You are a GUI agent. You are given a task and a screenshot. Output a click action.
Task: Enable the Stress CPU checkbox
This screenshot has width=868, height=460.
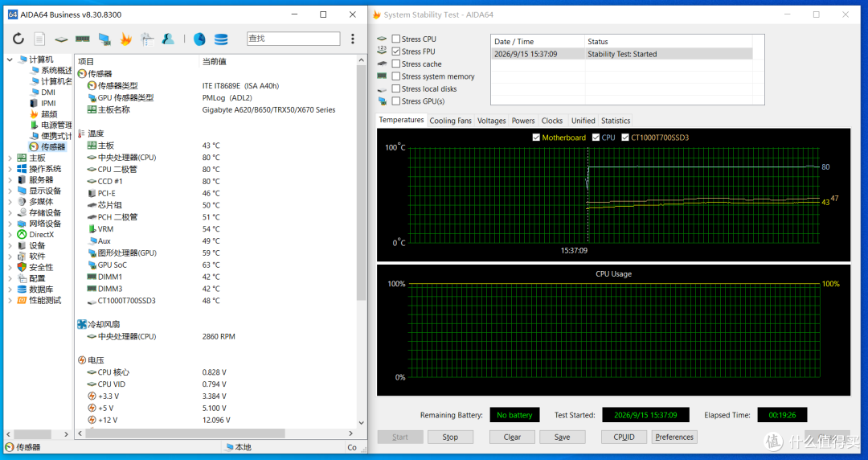395,39
